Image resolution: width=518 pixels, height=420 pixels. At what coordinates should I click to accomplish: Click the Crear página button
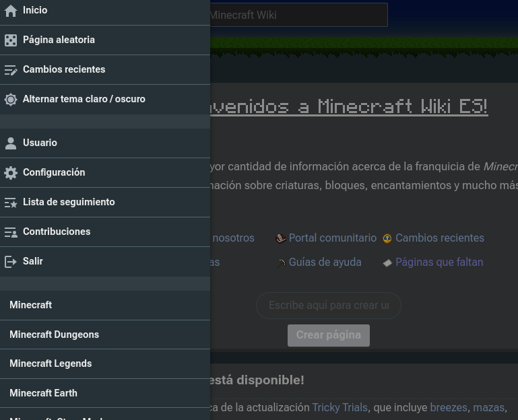coord(329,335)
